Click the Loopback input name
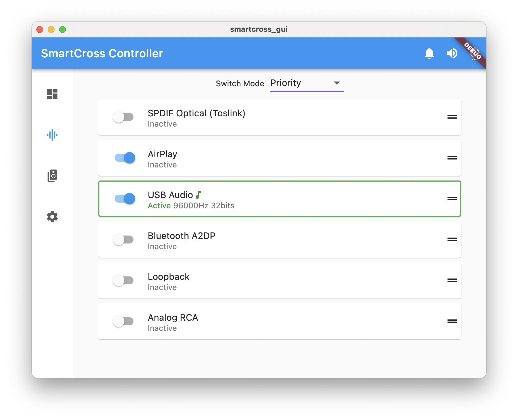Screen dimensions: 518x420 pyautogui.click(x=168, y=277)
